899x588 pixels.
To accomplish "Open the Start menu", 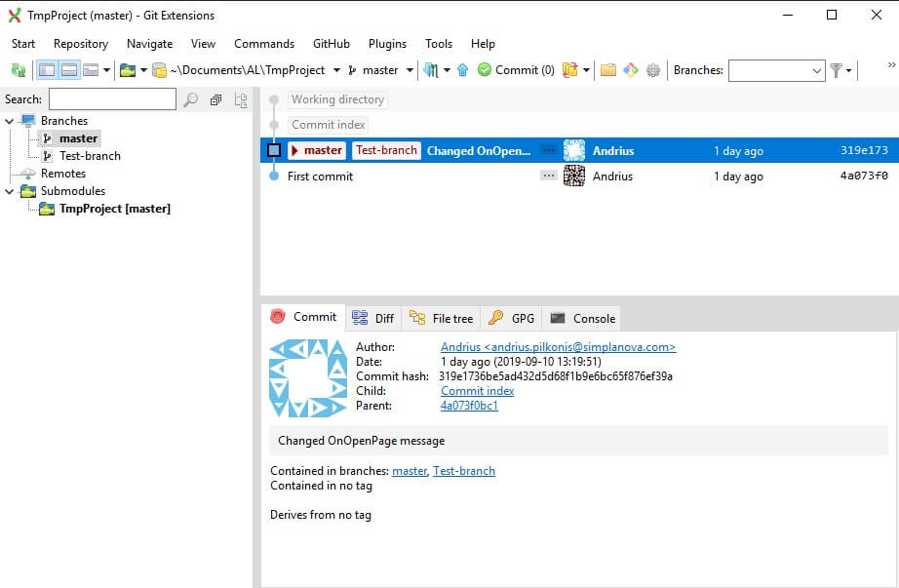I will [x=23, y=44].
